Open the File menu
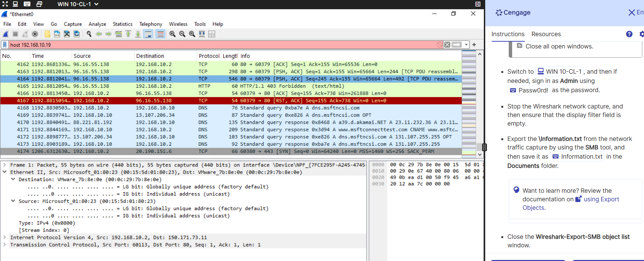The width and height of the screenshot is (644, 261). point(7,24)
